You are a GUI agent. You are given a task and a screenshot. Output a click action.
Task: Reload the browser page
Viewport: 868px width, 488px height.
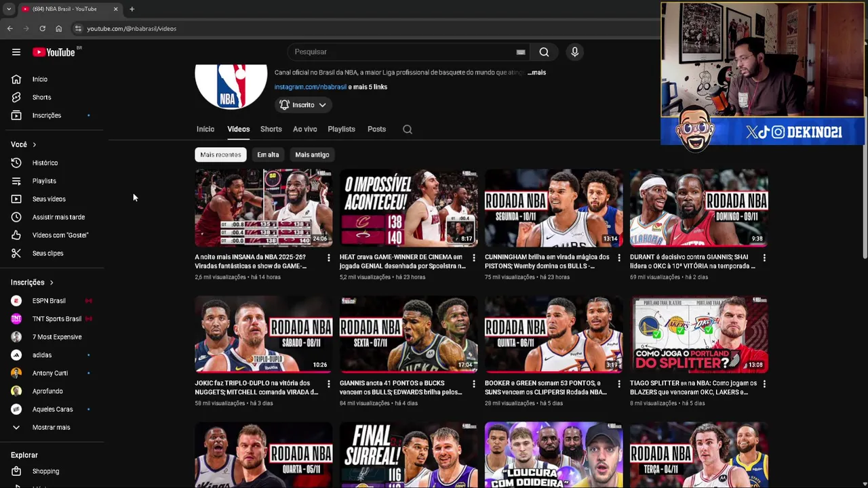pos(42,28)
